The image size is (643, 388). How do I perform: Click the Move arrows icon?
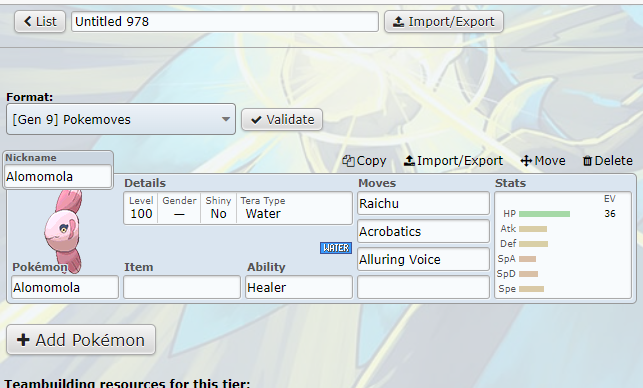coord(526,161)
